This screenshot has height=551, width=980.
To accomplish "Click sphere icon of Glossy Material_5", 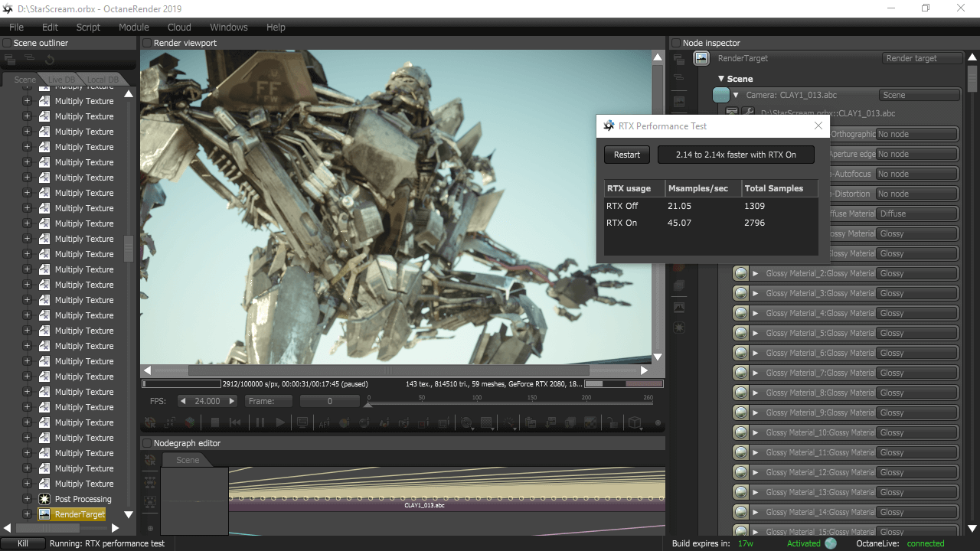I will click(x=740, y=333).
